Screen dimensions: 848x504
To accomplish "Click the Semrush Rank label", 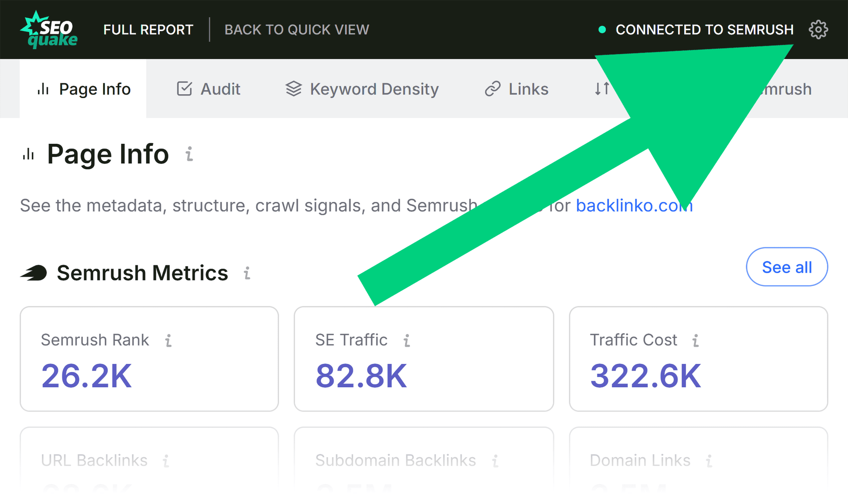I will 95,340.
